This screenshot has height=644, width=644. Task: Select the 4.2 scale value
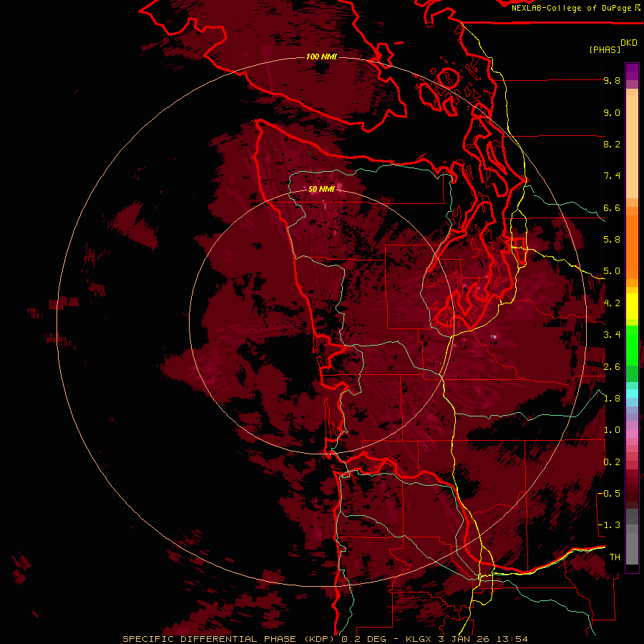(x=612, y=303)
